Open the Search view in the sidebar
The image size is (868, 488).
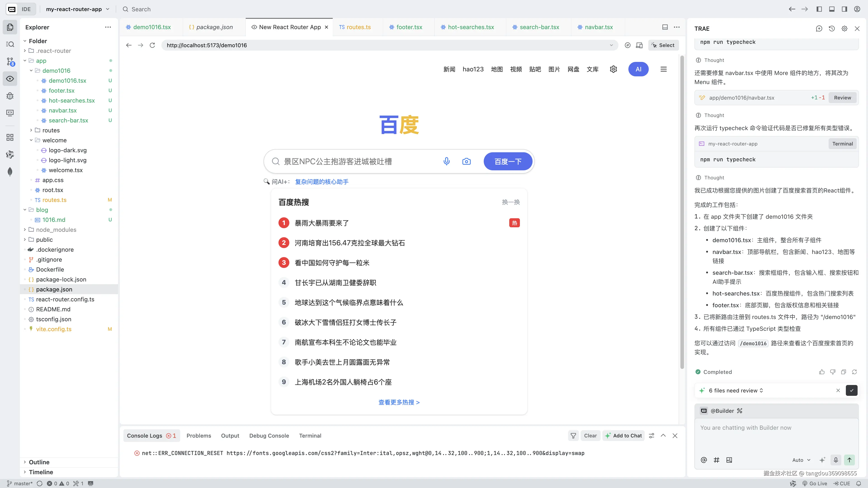(10, 45)
